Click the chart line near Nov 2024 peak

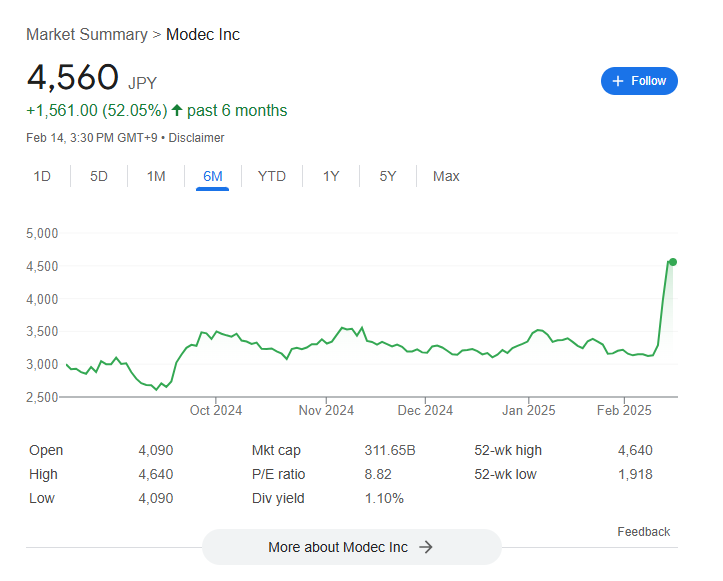coord(344,328)
